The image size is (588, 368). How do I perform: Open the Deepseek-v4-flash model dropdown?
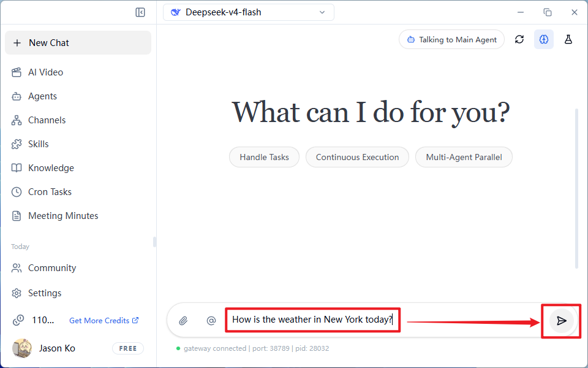[x=249, y=12]
